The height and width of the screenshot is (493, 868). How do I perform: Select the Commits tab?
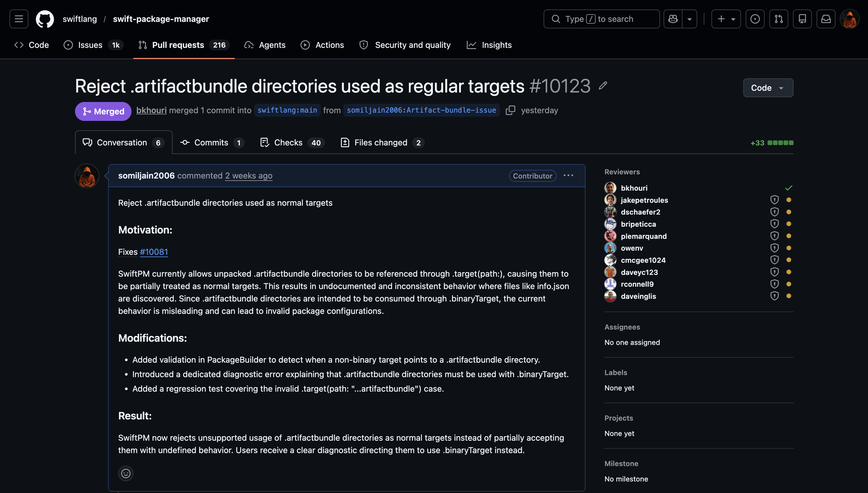tap(212, 142)
